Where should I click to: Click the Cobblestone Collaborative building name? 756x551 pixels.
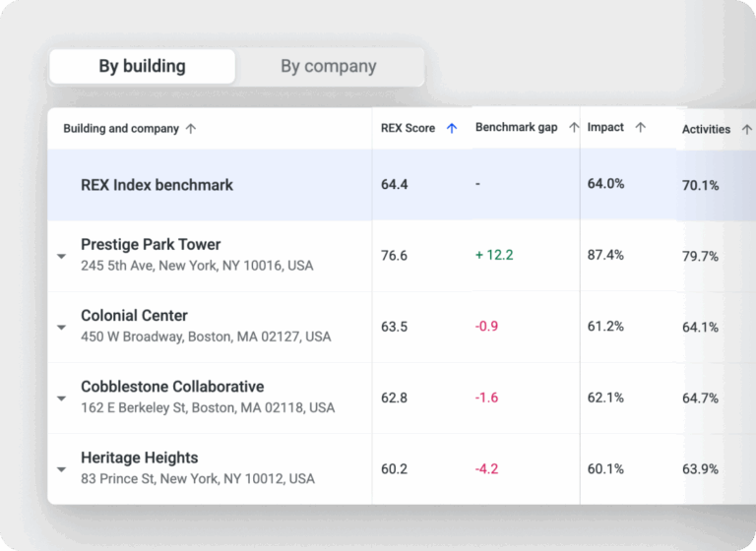tap(172, 387)
